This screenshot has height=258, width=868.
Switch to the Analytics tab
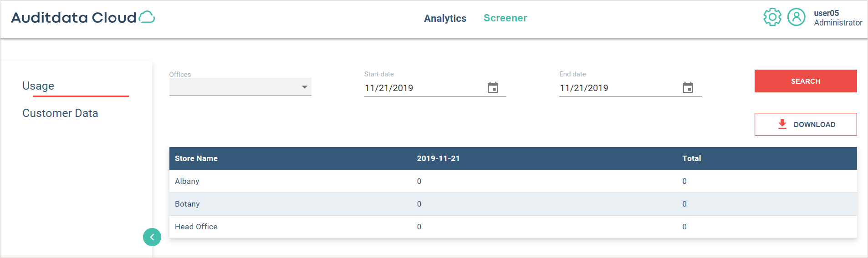point(445,18)
